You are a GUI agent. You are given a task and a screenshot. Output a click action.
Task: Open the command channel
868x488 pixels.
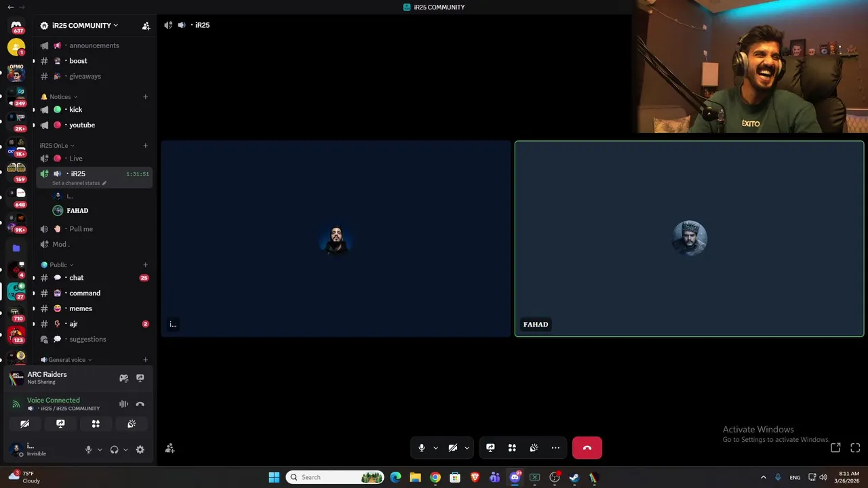point(94,293)
